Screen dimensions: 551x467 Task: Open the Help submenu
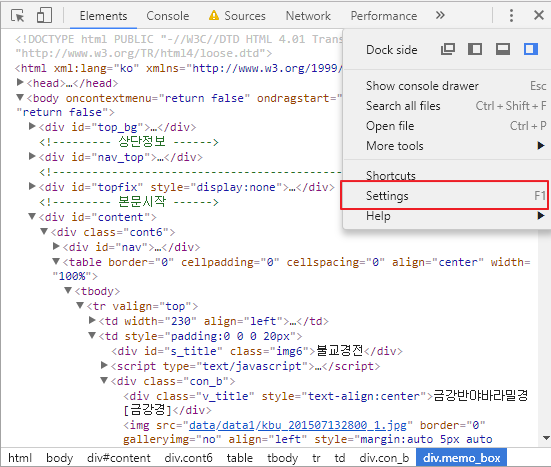(x=447, y=216)
